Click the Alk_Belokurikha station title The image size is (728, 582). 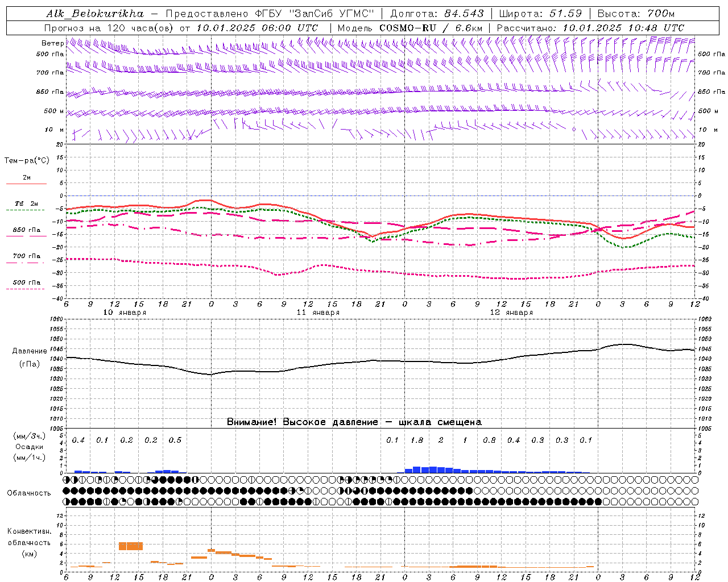[x=96, y=14]
